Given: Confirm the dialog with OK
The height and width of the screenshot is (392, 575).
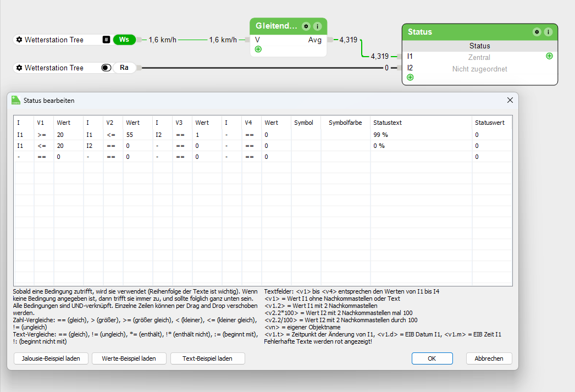Looking at the screenshot, I should click(432, 358).
